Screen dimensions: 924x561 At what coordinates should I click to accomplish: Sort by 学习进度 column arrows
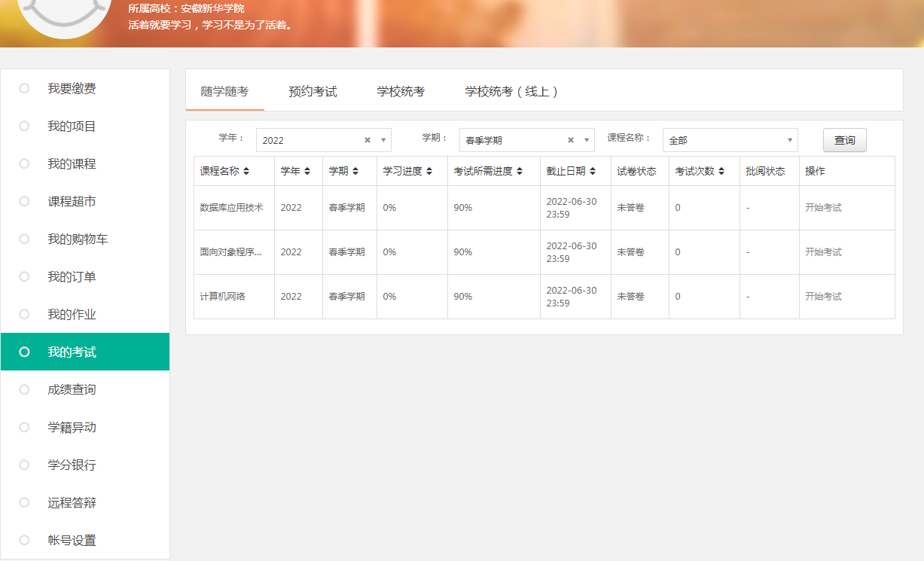[429, 172]
